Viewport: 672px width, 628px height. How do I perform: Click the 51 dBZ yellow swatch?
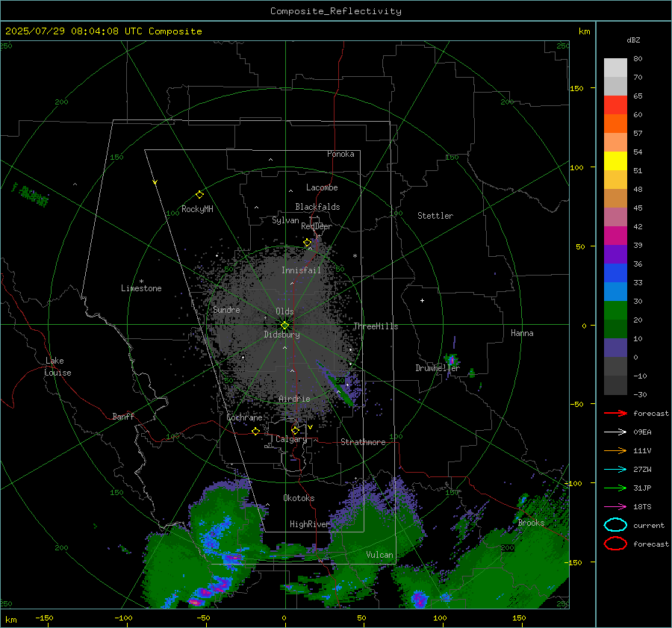(x=615, y=161)
